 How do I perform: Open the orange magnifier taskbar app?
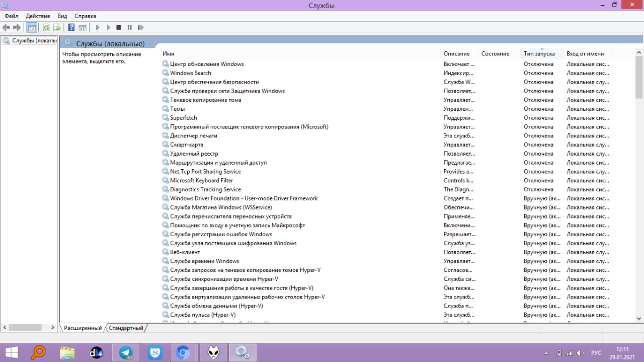(38, 352)
